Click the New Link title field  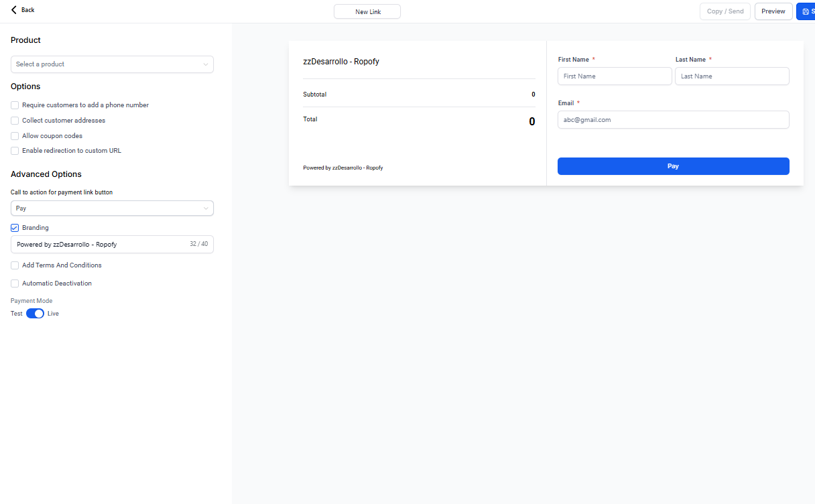point(367,11)
